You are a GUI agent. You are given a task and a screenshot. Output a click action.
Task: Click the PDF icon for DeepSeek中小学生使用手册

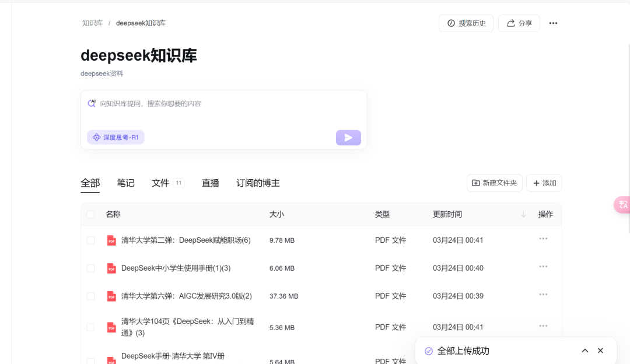(x=111, y=268)
